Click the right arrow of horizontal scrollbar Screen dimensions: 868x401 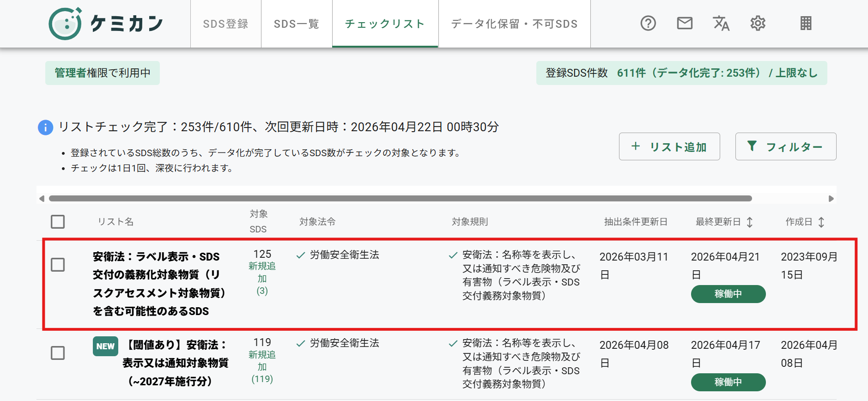(x=831, y=199)
